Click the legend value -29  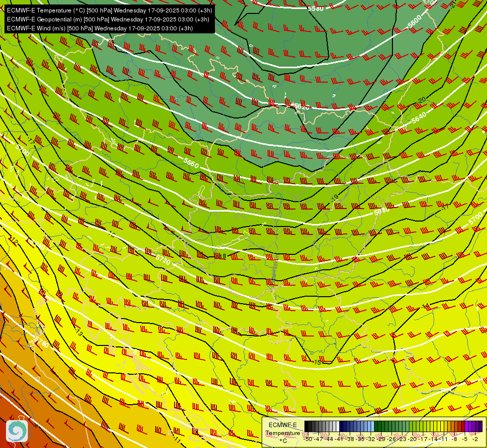(381, 439)
